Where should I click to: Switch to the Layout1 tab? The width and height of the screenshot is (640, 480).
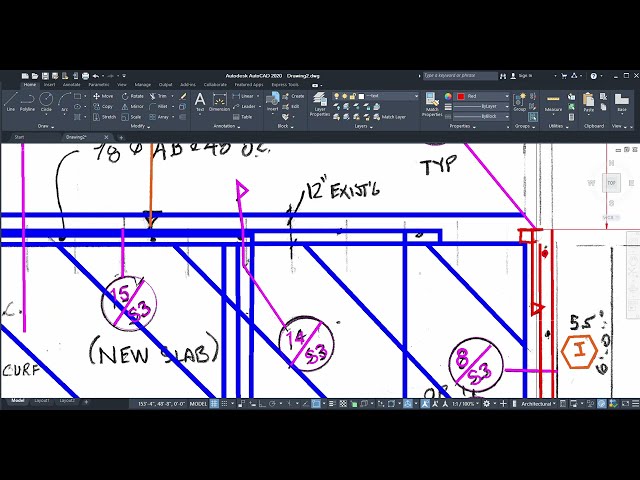pos(42,401)
